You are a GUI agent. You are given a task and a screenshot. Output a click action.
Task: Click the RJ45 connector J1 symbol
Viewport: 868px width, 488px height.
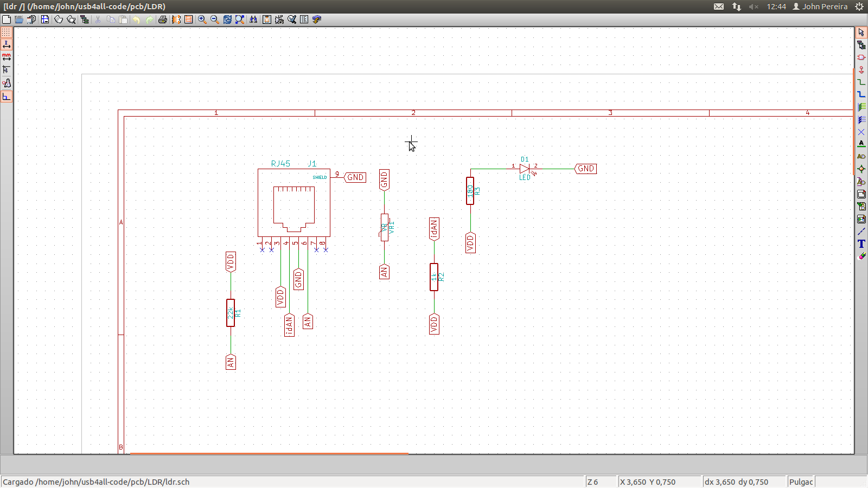tap(294, 203)
